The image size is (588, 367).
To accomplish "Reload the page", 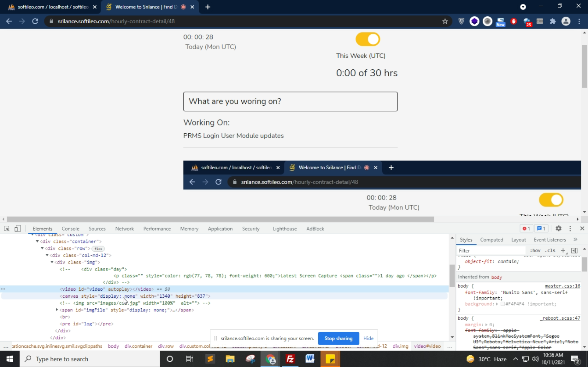I will 35,21.
